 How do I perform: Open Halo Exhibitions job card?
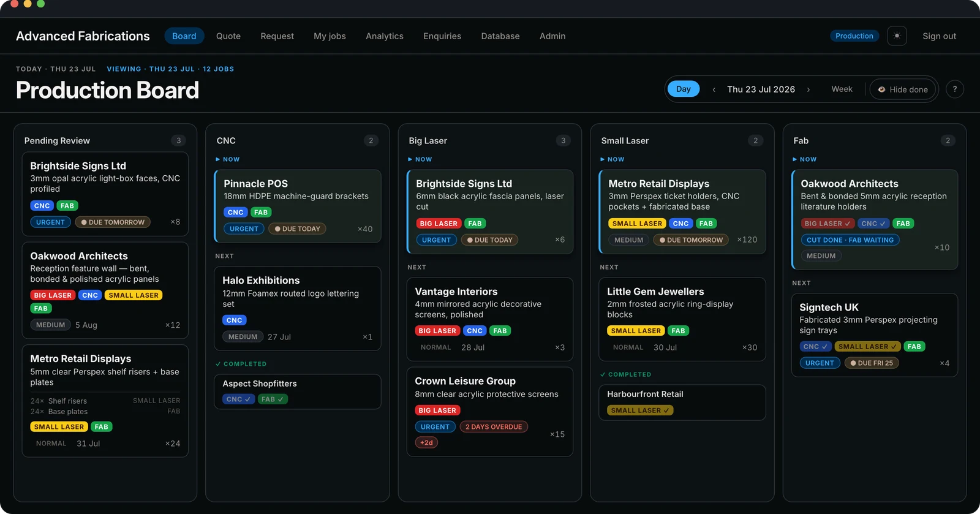point(298,308)
